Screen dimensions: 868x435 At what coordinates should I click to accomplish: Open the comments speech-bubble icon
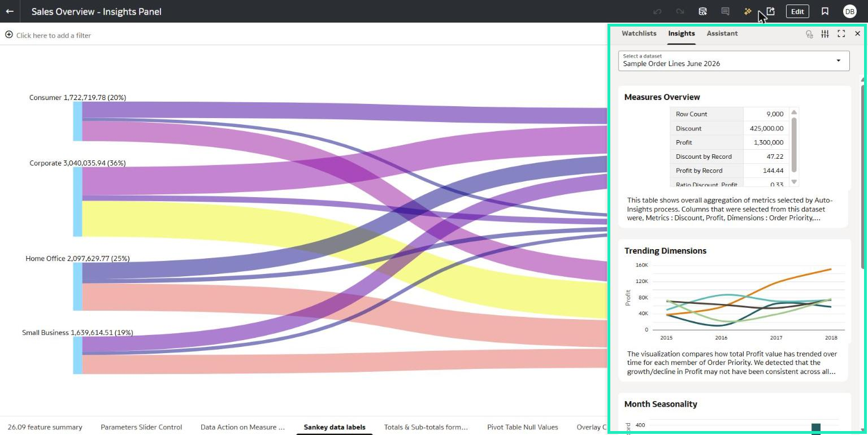[726, 11]
